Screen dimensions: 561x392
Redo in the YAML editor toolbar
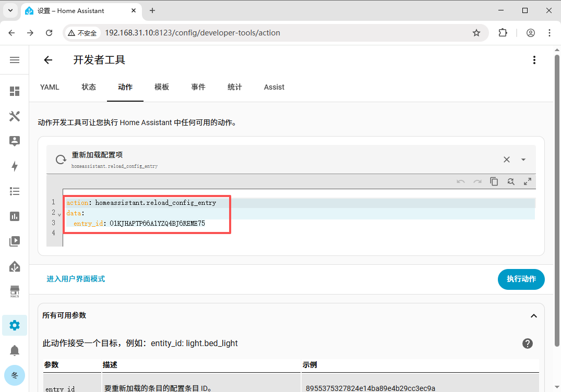pos(478,181)
